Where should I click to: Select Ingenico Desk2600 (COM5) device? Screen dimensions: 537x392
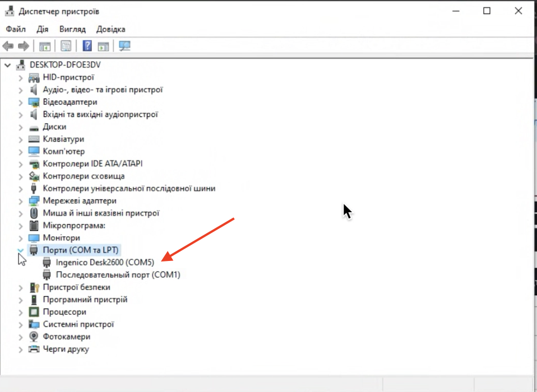click(x=105, y=262)
